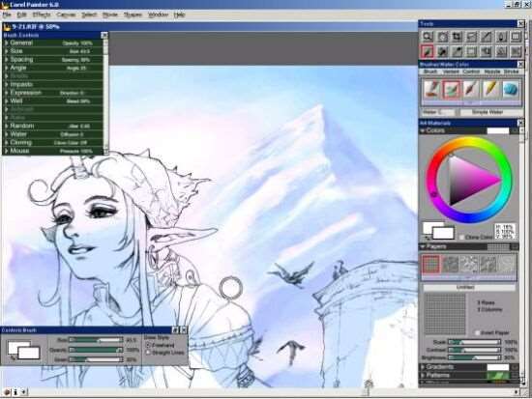
Task: Pick the second paper texture thumbnail
Action: pos(450,265)
